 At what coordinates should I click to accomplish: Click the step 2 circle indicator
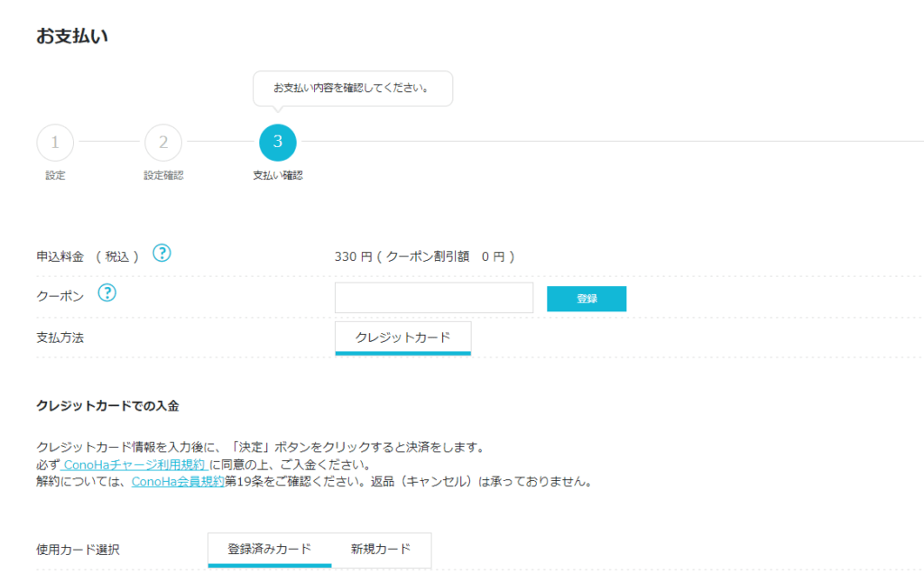coord(163,142)
